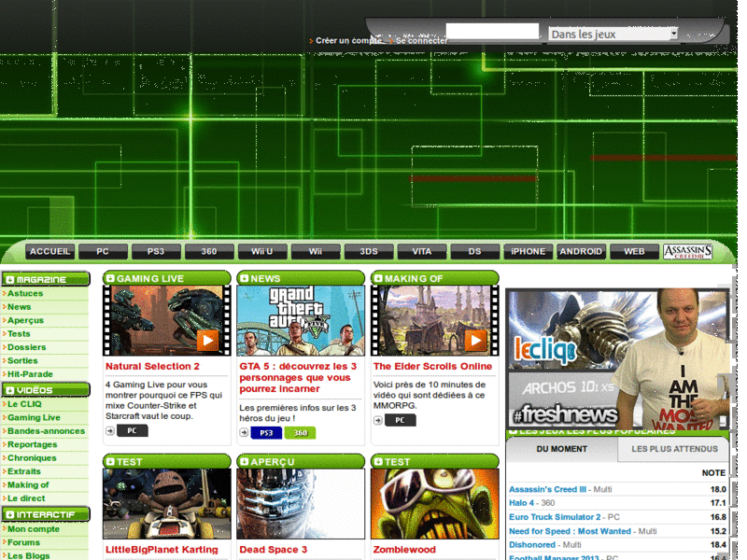
Task: Click the search text field
Action: coord(492,32)
